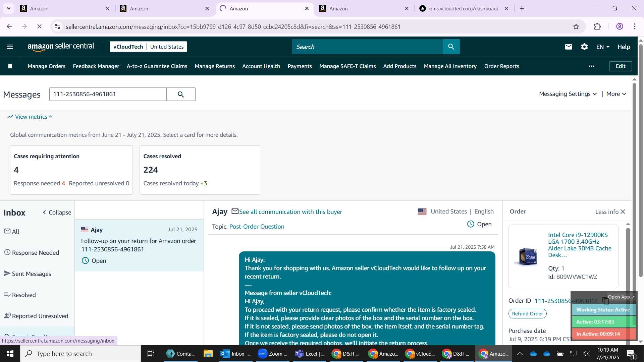Open Cases requiring attention card

click(x=71, y=170)
